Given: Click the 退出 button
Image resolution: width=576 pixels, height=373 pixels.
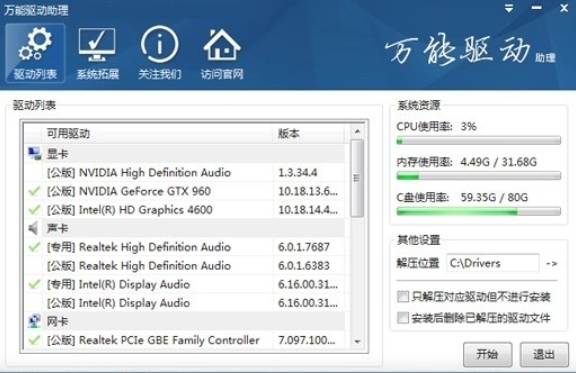Looking at the screenshot, I should [x=544, y=354].
